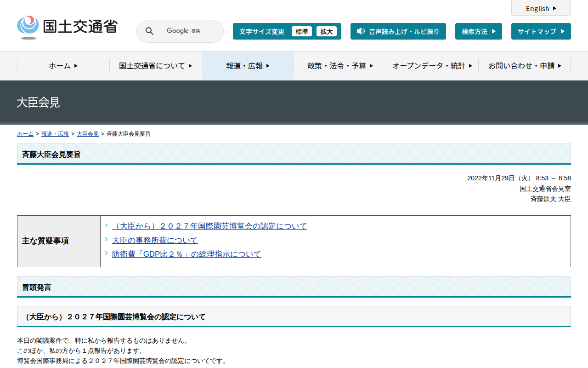Open the 2027年国際園芸博覧会の認定について link
The width and height of the screenshot is (588, 368).
209,226
